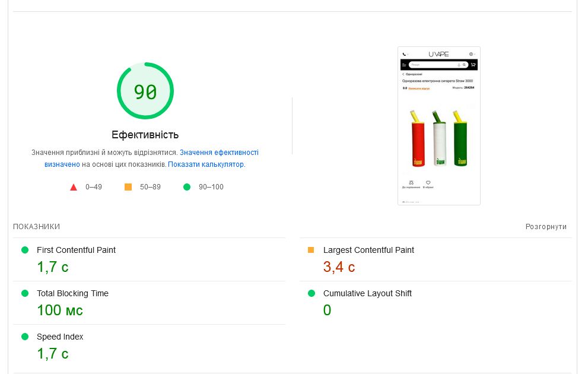Viewport: 588px width, 374px height.
Task: Click the red triangle 0–49 legend icon
Action: pos(74,187)
